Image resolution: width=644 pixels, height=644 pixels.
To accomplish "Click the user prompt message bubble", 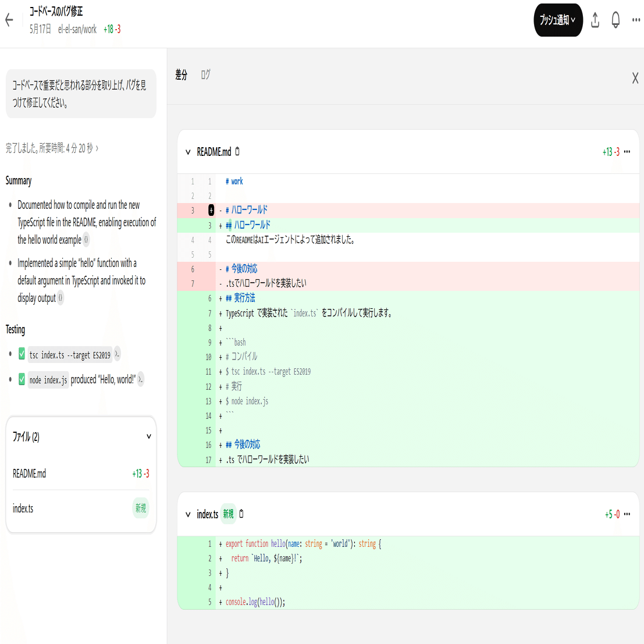I will (x=81, y=94).
